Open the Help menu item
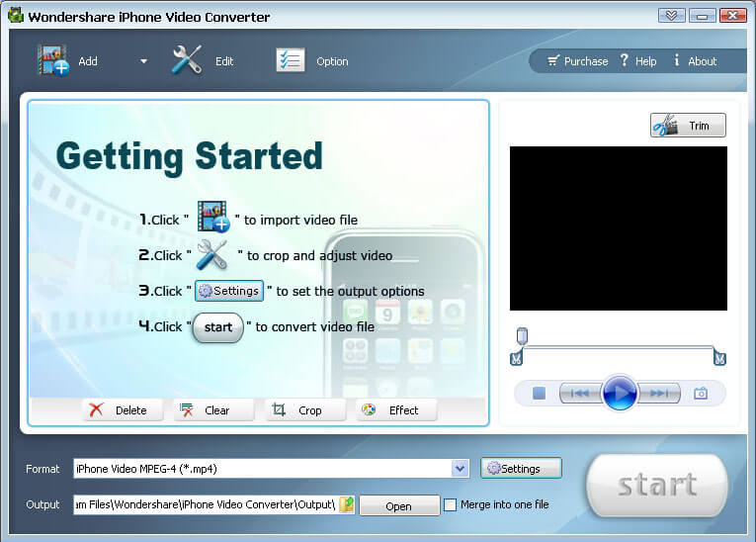 [637, 61]
